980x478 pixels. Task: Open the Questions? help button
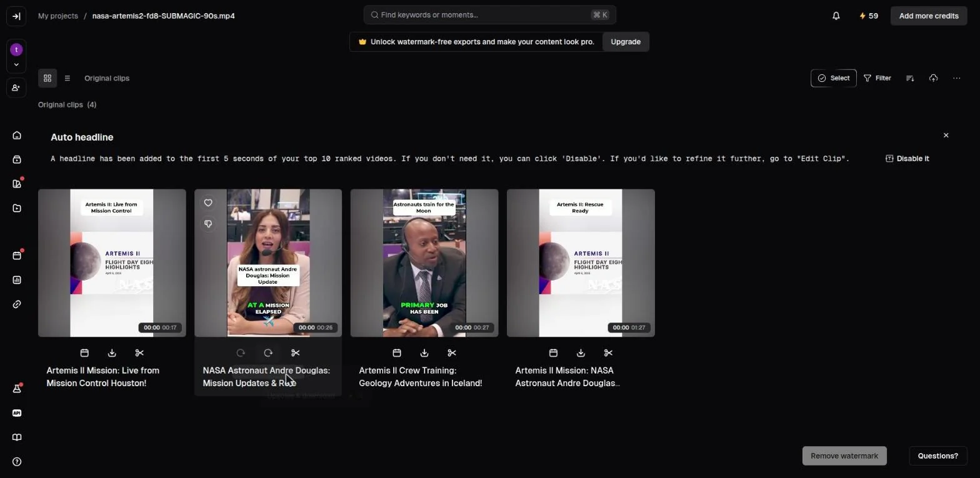click(938, 456)
